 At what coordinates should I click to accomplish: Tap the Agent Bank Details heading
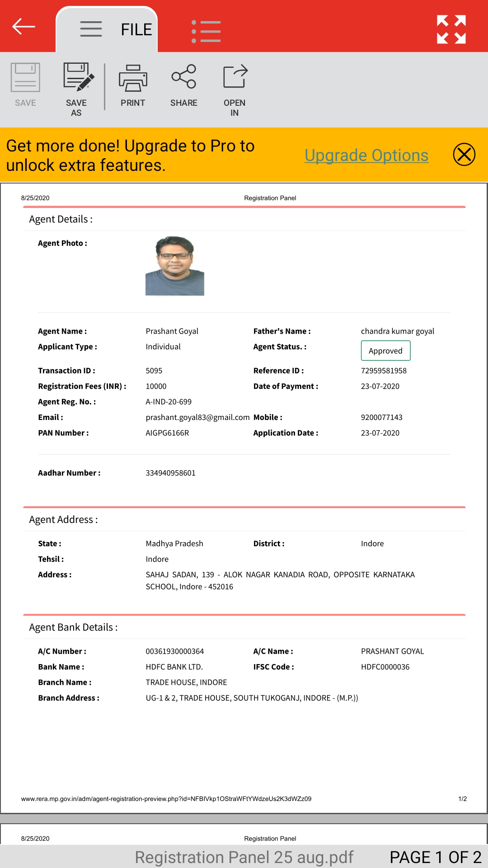pyautogui.click(x=73, y=627)
